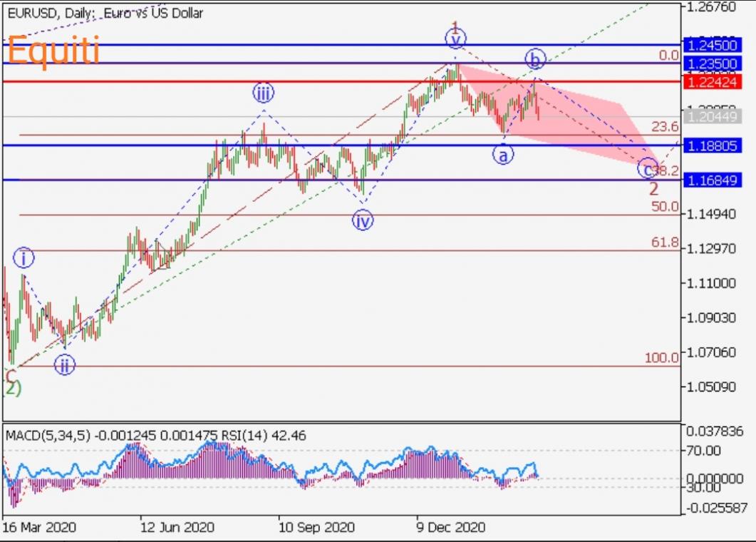Screen dimensions: 756x542
Task: Select the circled wave b label
Action: (x=535, y=58)
